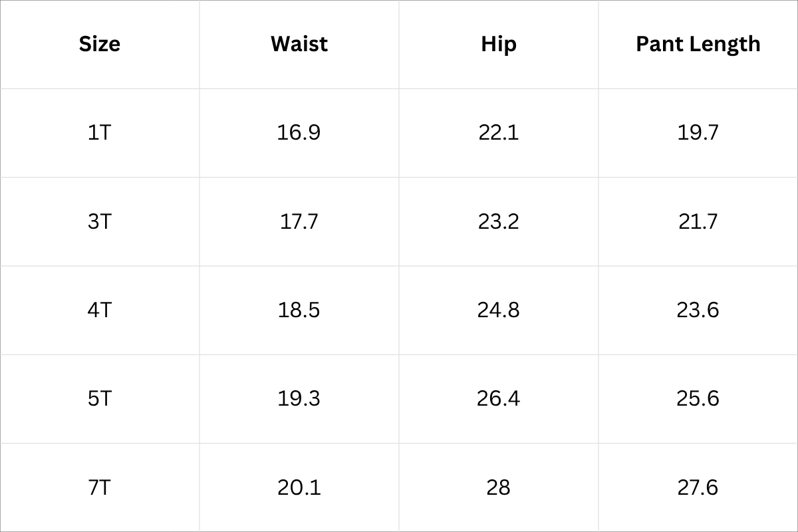This screenshot has width=798, height=532.
Task: Click waist value 17.7
Action: pyautogui.click(x=299, y=221)
